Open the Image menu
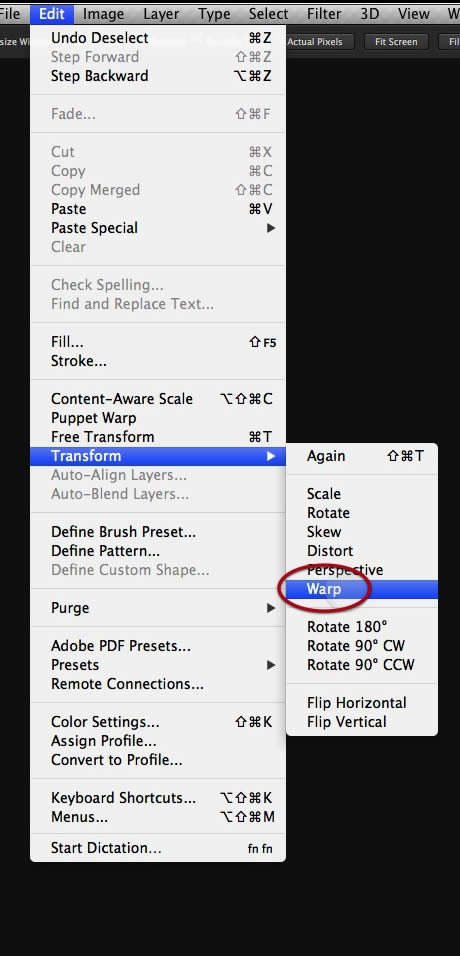Image resolution: width=460 pixels, height=956 pixels. [103, 13]
